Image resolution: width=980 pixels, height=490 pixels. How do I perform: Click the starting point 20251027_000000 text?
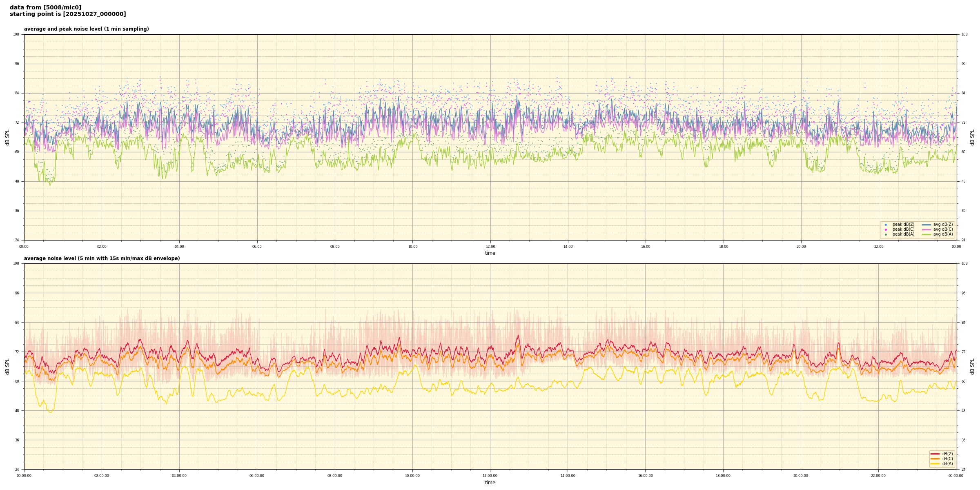pos(68,14)
